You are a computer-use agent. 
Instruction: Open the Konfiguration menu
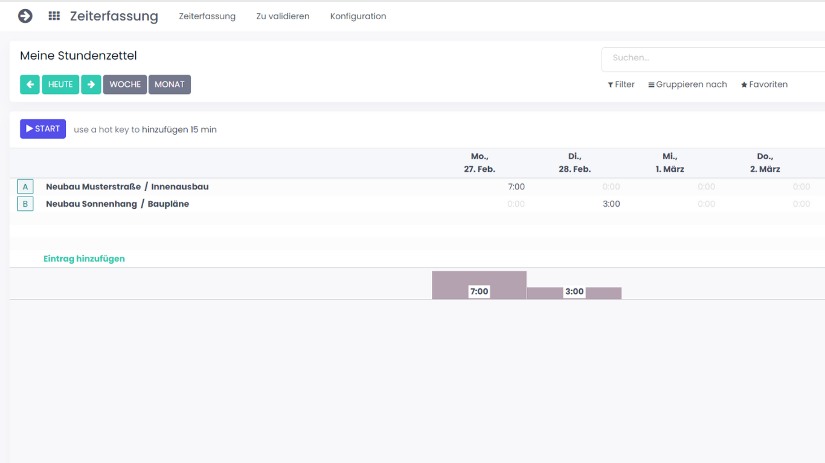click(358, 17)
